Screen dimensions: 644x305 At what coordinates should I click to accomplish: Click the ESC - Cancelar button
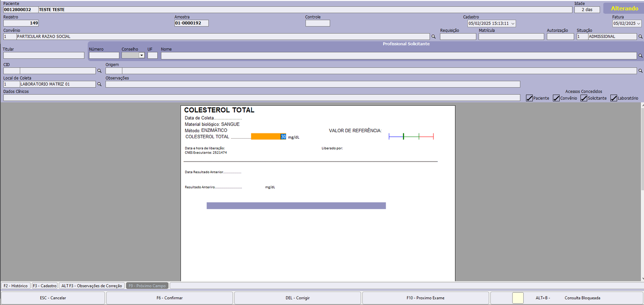click(x=53, y=298)
